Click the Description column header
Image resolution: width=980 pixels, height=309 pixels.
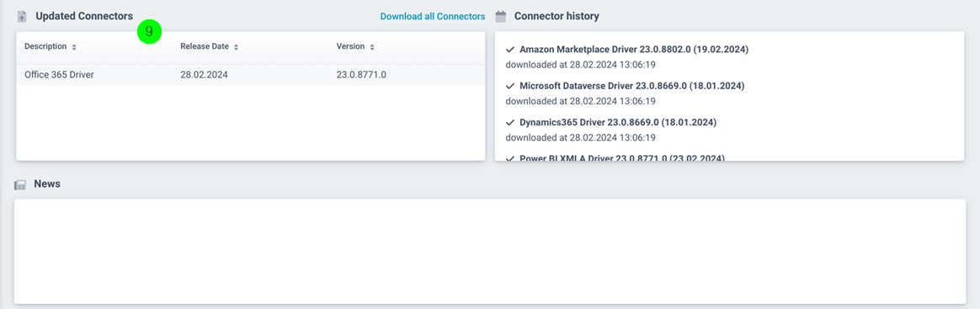(x=45, y=46)
